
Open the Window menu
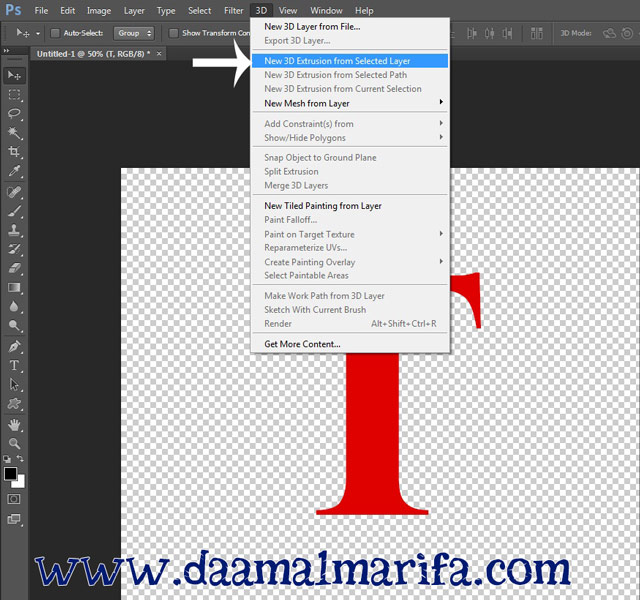[326, 11]
